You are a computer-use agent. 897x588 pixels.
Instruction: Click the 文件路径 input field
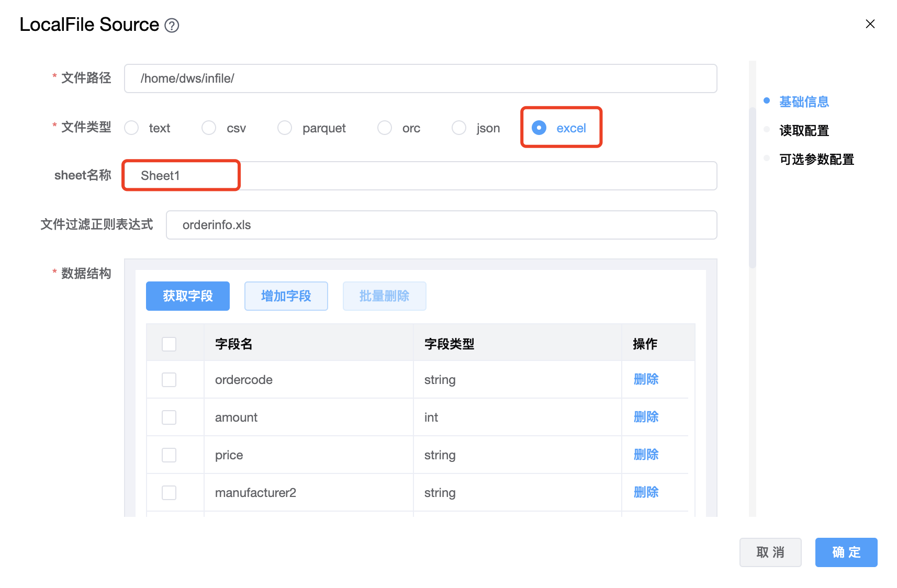[x=420, y=78]
